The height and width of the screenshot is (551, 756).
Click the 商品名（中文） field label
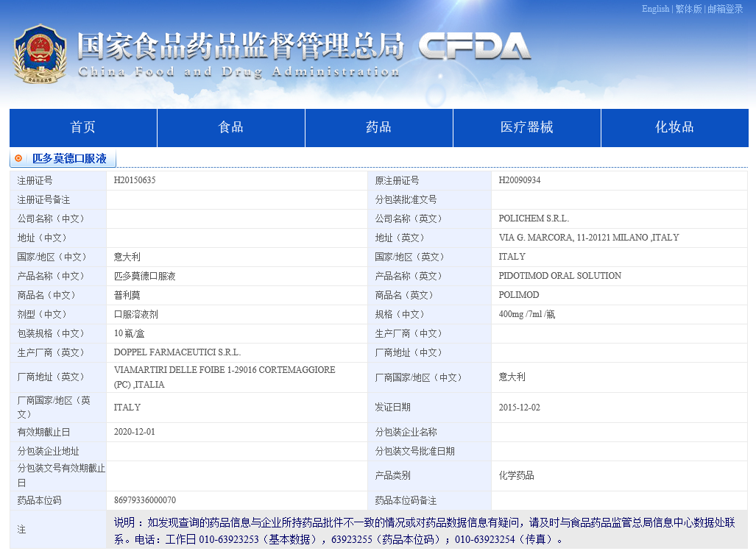(46, 295)
